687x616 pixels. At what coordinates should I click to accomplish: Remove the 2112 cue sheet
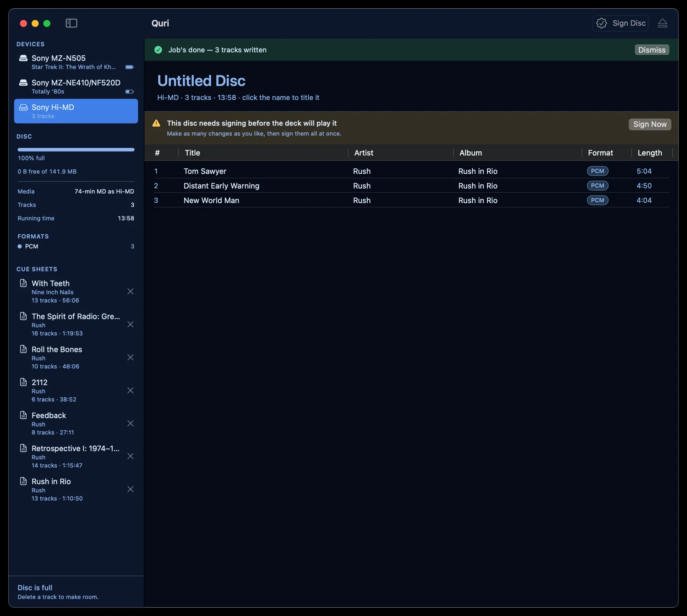pos(131,390)
